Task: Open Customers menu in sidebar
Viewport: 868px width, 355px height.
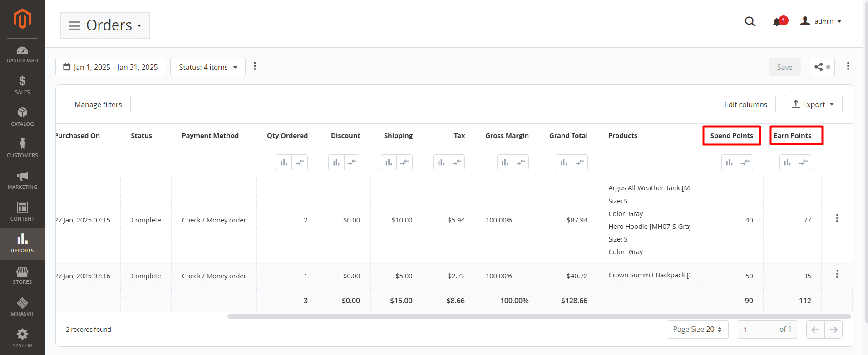Action: [22, 148]
